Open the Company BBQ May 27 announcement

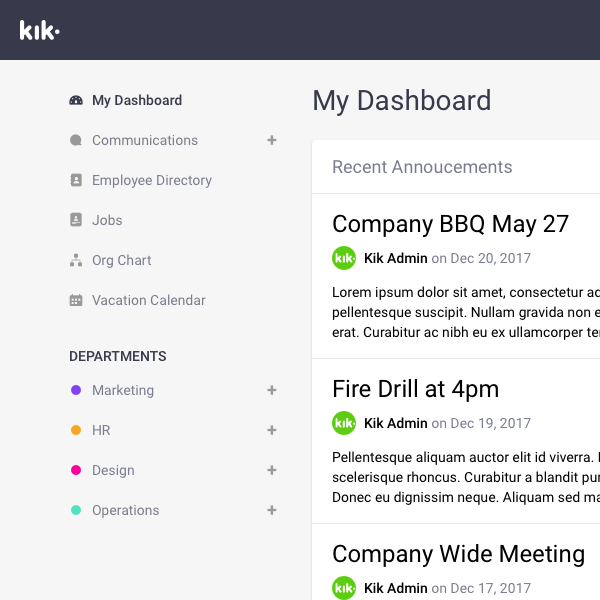450,224
